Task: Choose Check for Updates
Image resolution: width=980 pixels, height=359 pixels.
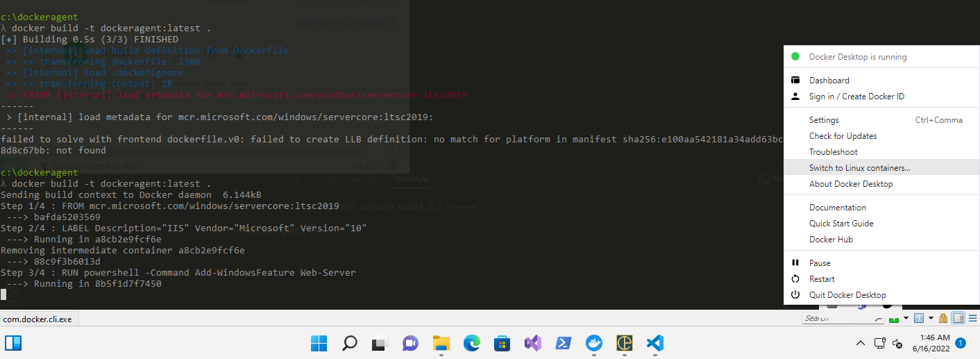Action: tap(881, 136)
